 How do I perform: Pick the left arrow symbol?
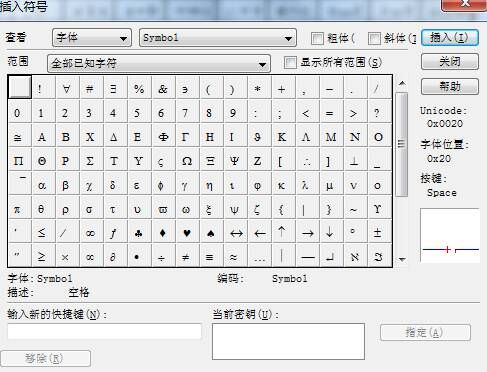(x=259, y=233)
